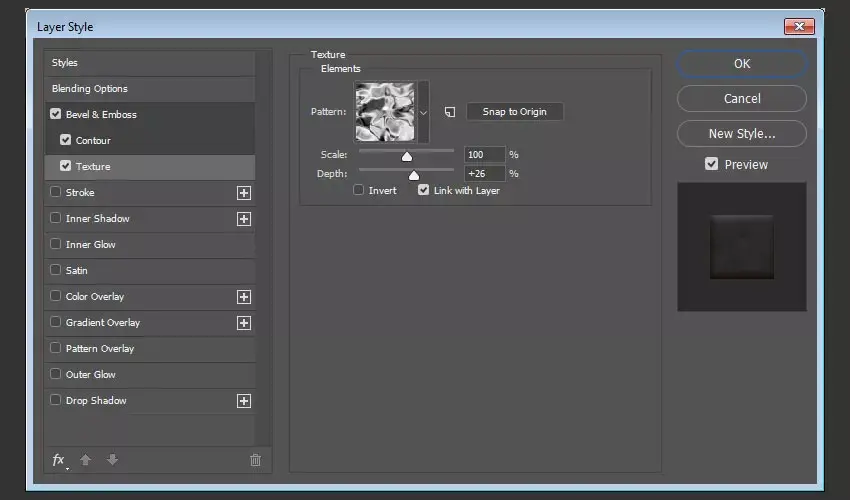This screenshot has height=500, width=850.
Task: Toggle the Preview checkbox
Action: point(711,164)
